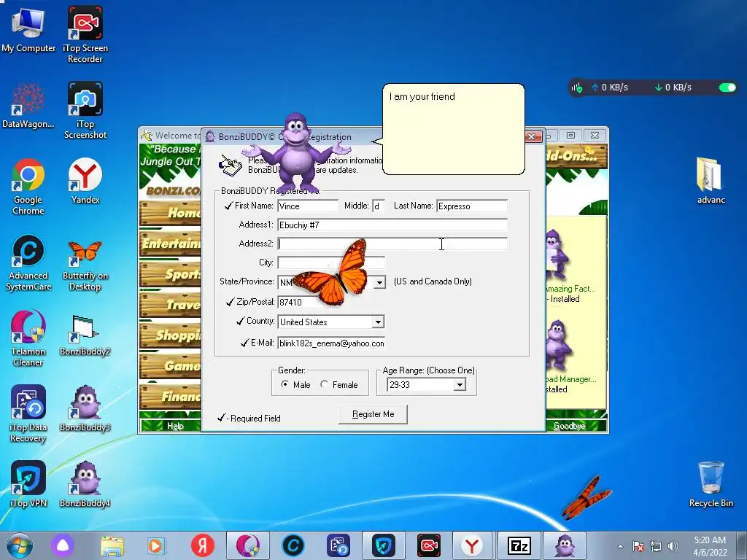Open the Entertainment menu sign

click(170, 244)
